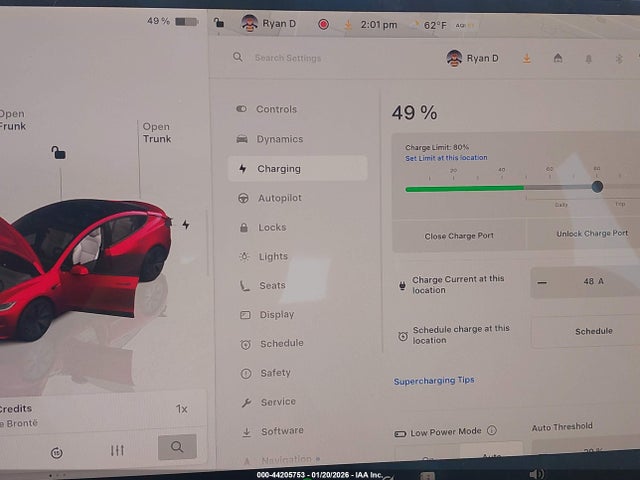The image size is (640, 480).
Task: Open the Supercharging Tips link
Action: click(434, 380)
